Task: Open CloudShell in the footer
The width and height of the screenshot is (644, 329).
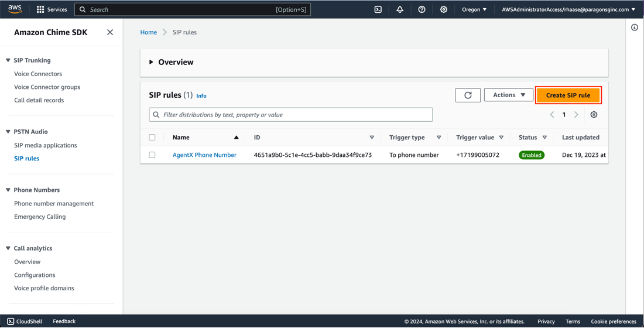Action: (x=24, y=321)
